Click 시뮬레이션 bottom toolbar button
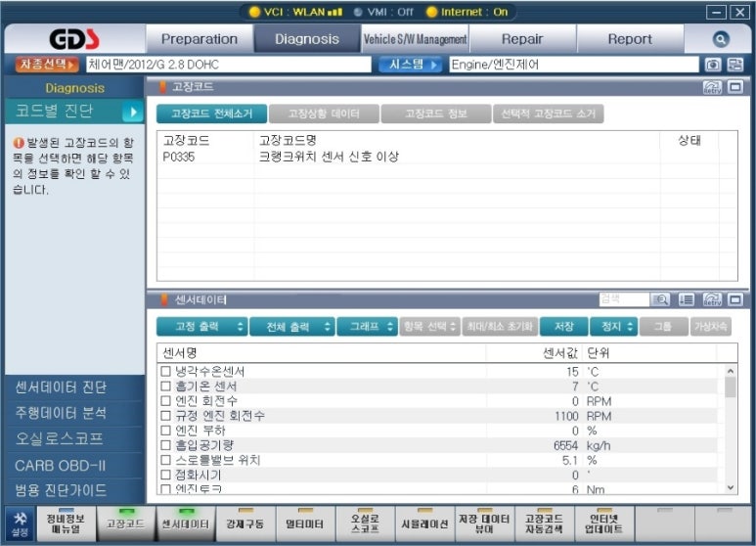 pyautogui.click(x=424, y=523)
